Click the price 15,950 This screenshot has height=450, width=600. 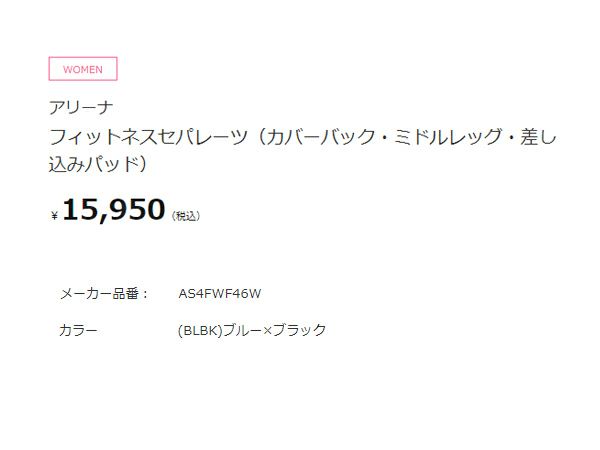click(113, 210)
